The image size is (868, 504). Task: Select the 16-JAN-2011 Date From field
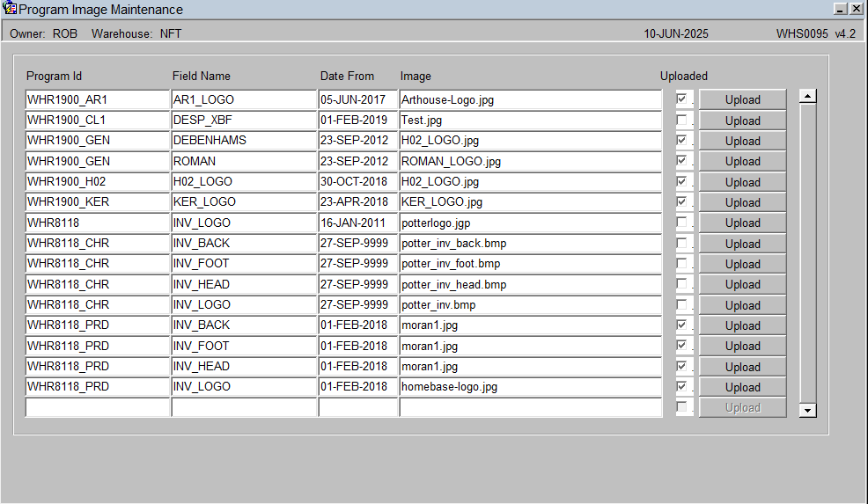tap(358, 223)
